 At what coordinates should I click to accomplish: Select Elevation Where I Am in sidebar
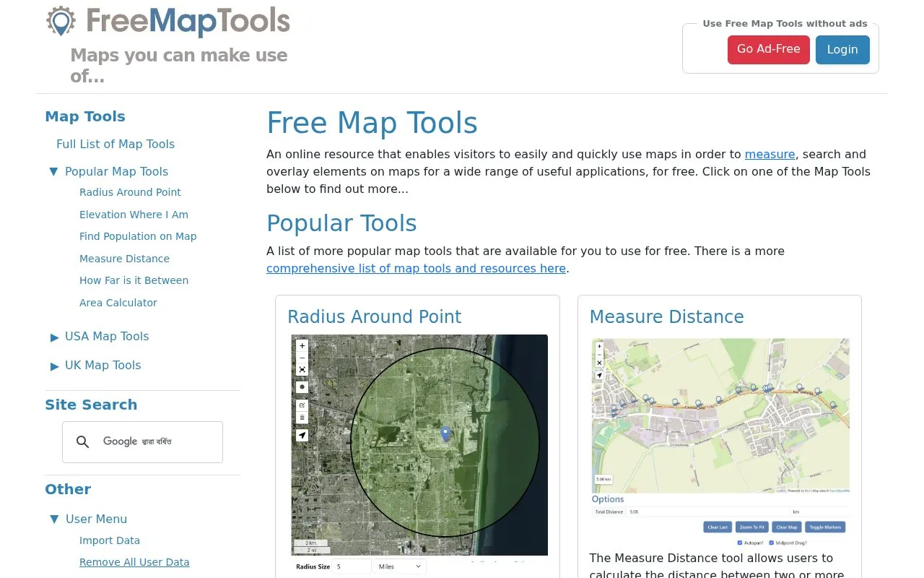tap(134, 215)
